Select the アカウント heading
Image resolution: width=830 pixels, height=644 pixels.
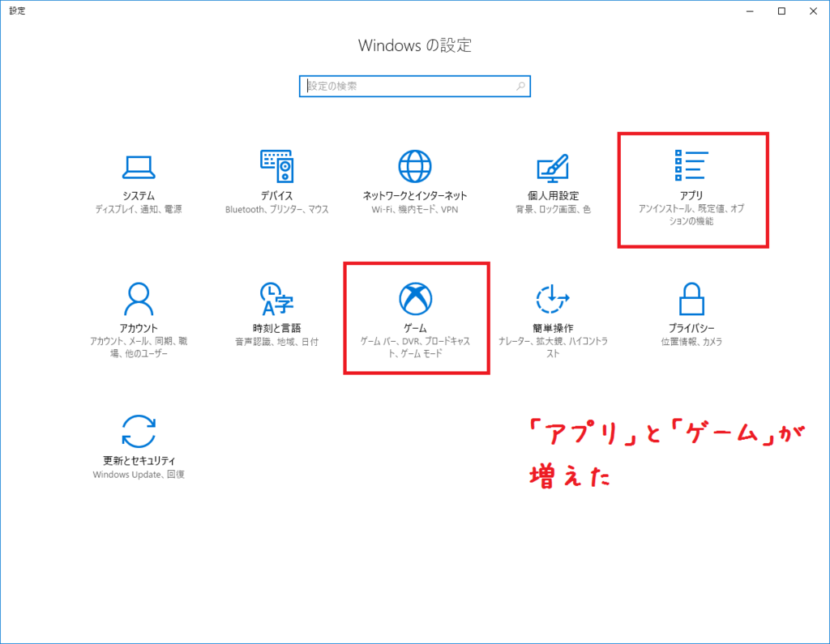coord(139,328)
